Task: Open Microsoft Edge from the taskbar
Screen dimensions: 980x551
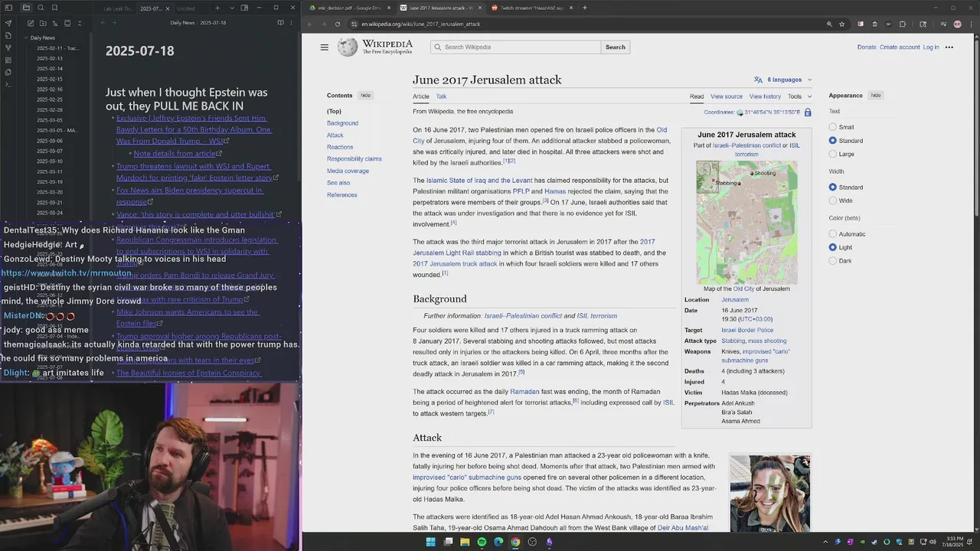Action: [x=498, y=542]
